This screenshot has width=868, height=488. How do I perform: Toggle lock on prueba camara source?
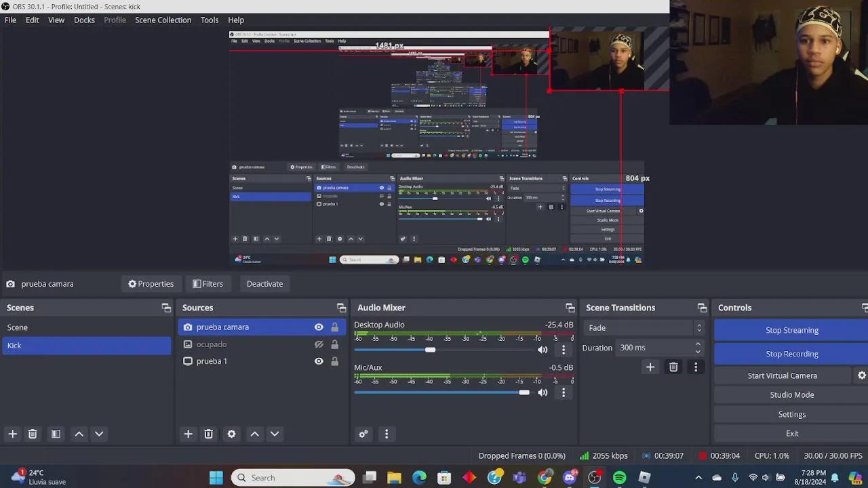pos(334,327)
